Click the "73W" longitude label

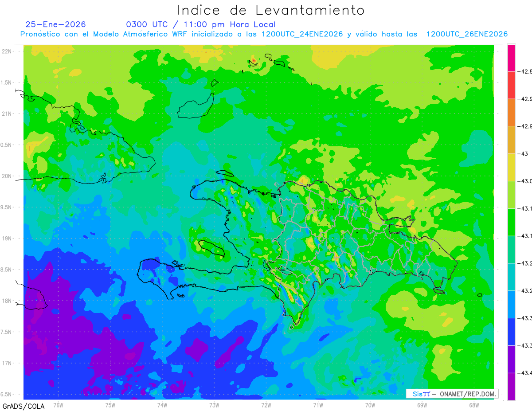click(x=214, y=405)
